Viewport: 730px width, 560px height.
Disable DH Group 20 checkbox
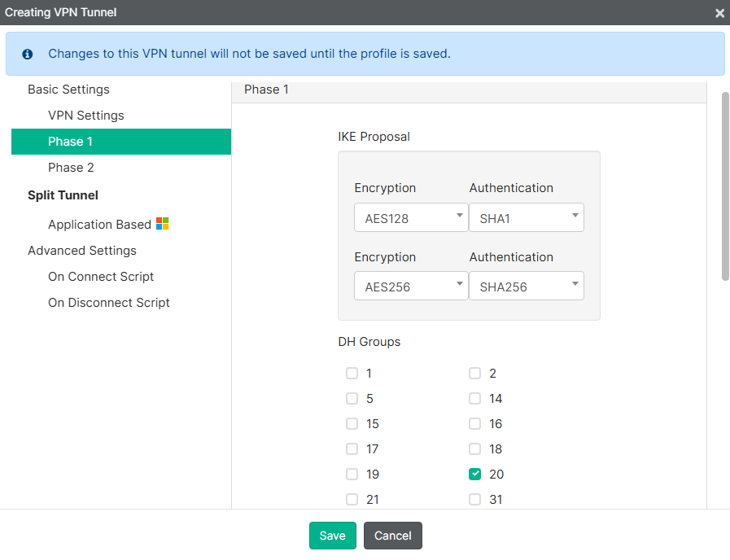point(474,474)
